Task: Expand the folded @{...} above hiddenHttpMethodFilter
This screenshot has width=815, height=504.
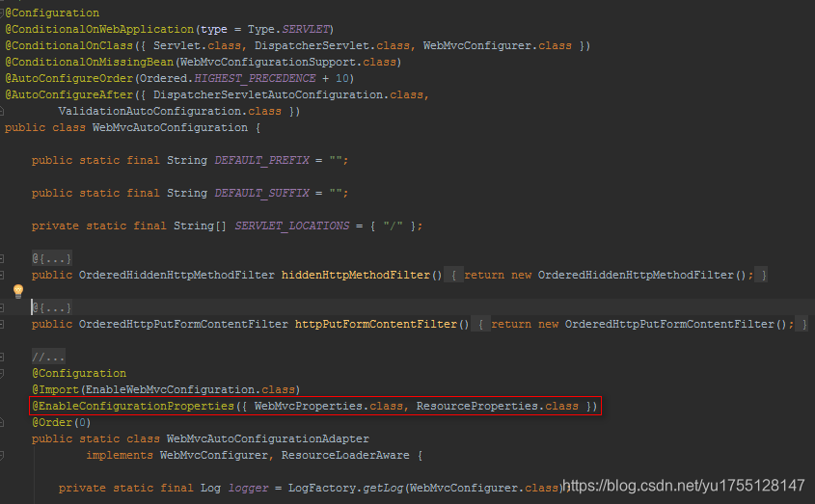Action: tap(51, 258)
